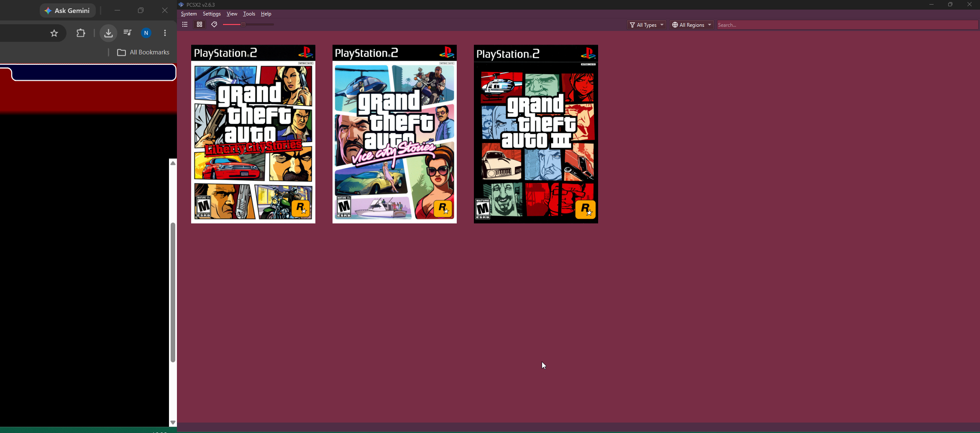Maximize the PCSX2 window
The height and width of the screenshot is (433, 980).
coord(950,5)
